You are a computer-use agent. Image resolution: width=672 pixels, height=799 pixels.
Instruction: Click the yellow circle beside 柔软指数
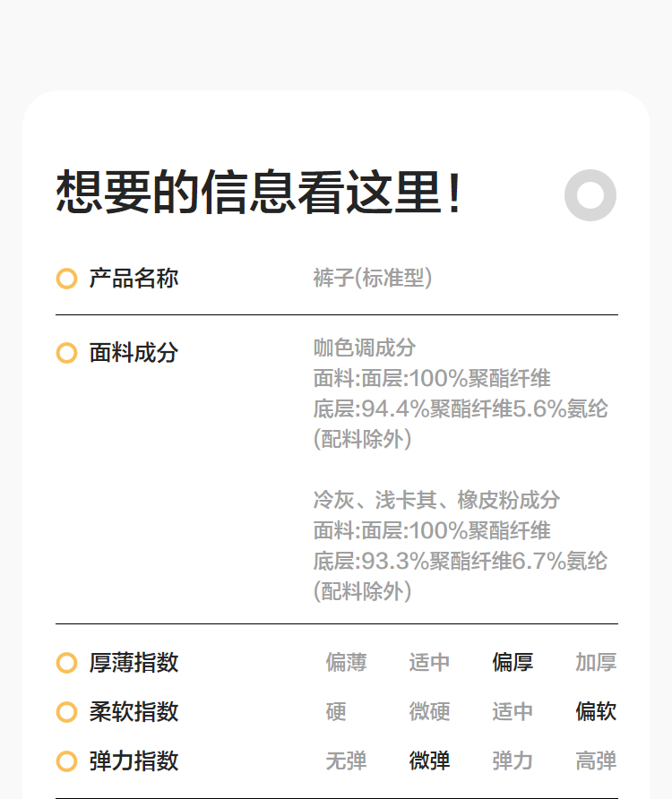tap(66, 712)
